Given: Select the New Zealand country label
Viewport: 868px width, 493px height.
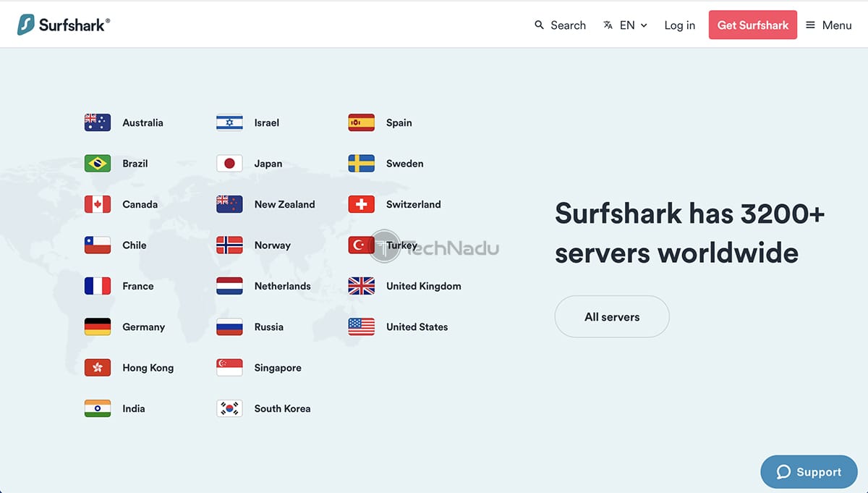Looking at the screenshot, I should pyautogui.click(x=284, y=204).
